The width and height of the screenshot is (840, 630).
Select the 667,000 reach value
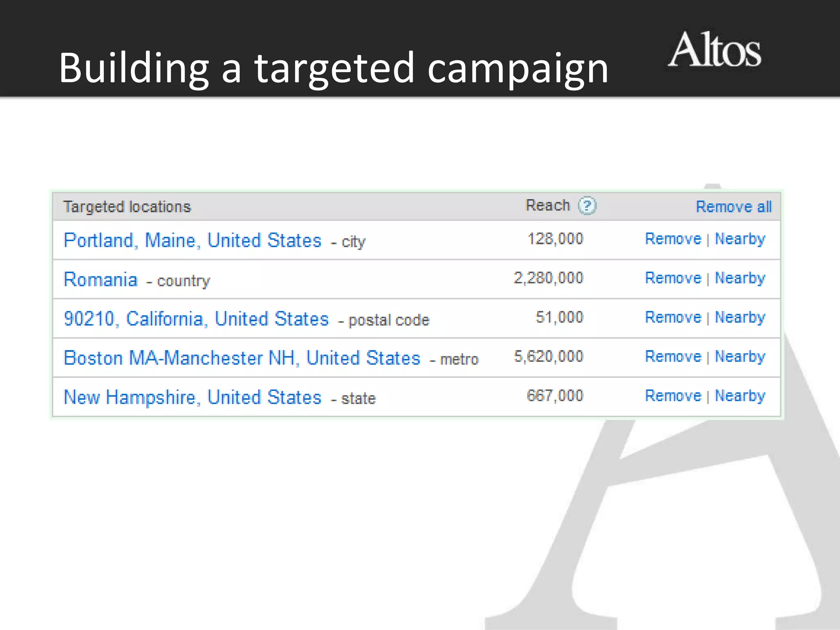555,396
